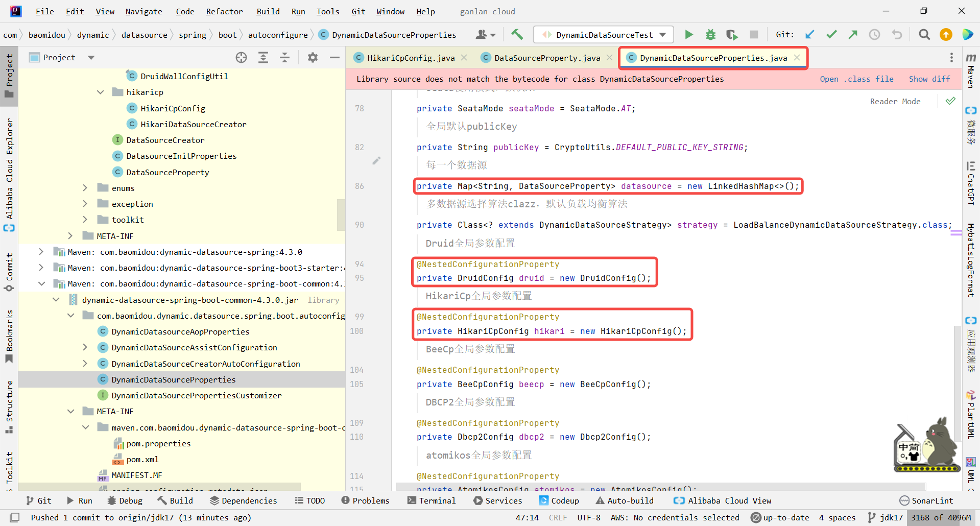Expand the enums folder
This screenshot has height=526, width=980.
tap(85, 188)
